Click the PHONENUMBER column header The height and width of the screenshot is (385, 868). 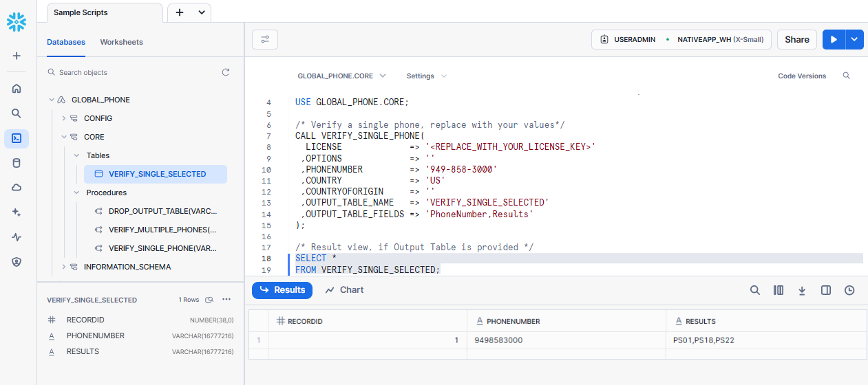click(566, 321)
